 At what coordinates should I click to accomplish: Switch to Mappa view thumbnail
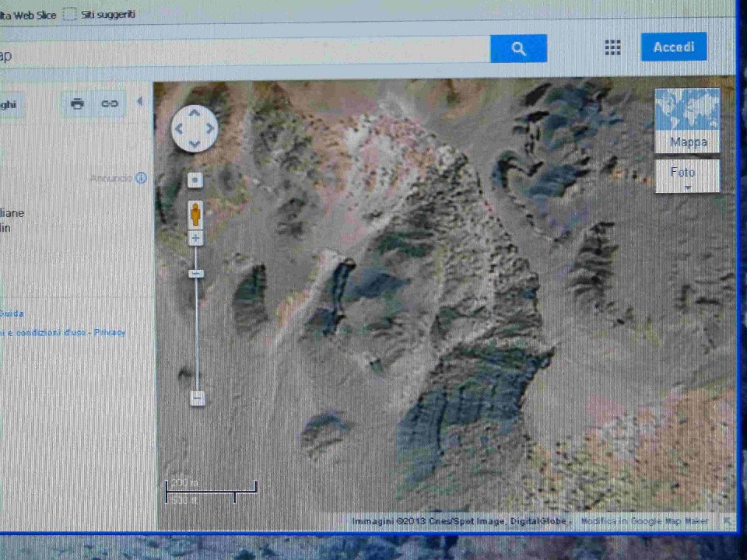tap(687, 121)
